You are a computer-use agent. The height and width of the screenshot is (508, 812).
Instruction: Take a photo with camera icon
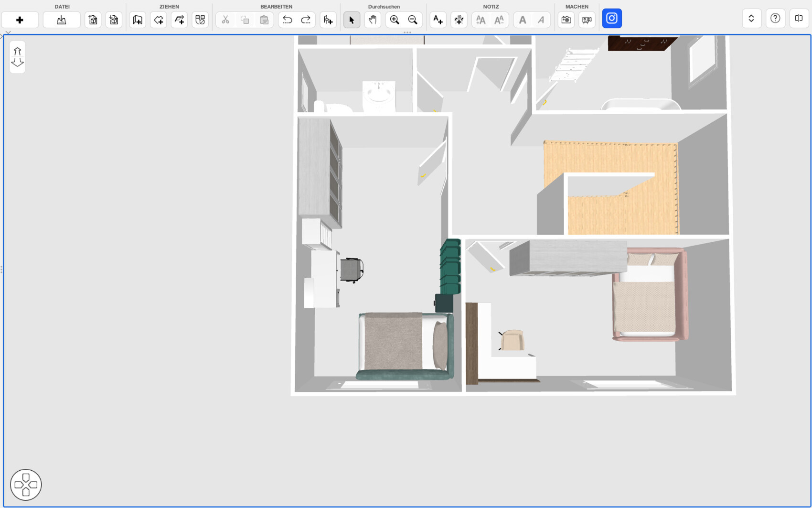point(566,20)
